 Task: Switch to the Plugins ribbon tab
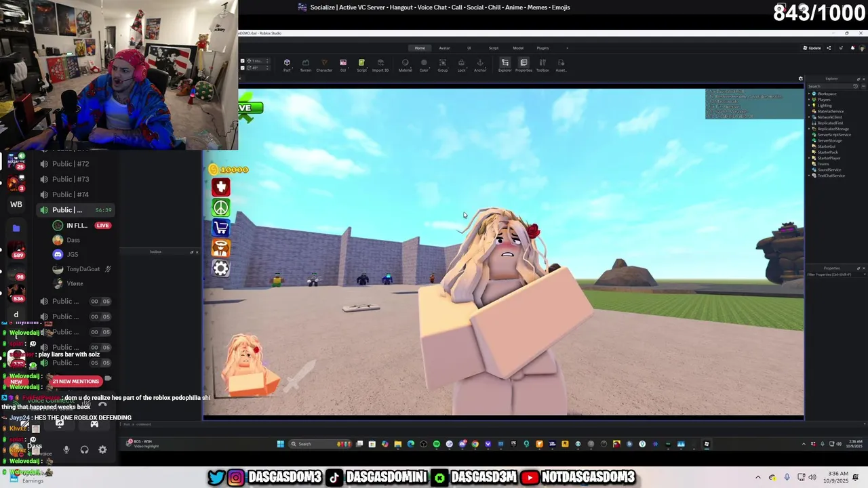coord(542,48)
